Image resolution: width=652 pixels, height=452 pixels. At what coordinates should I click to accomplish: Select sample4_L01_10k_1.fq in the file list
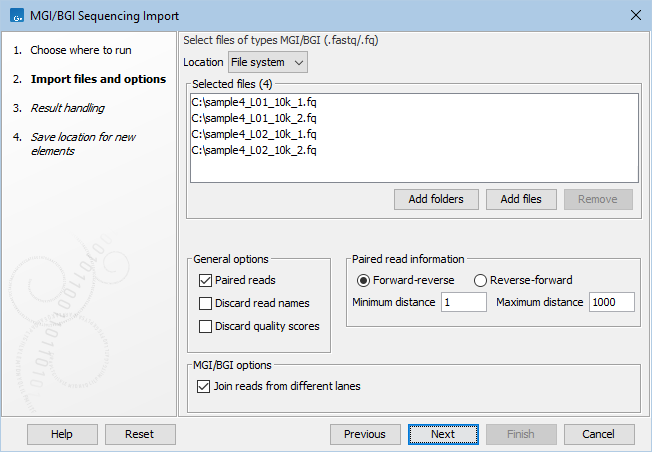(254, 103)
